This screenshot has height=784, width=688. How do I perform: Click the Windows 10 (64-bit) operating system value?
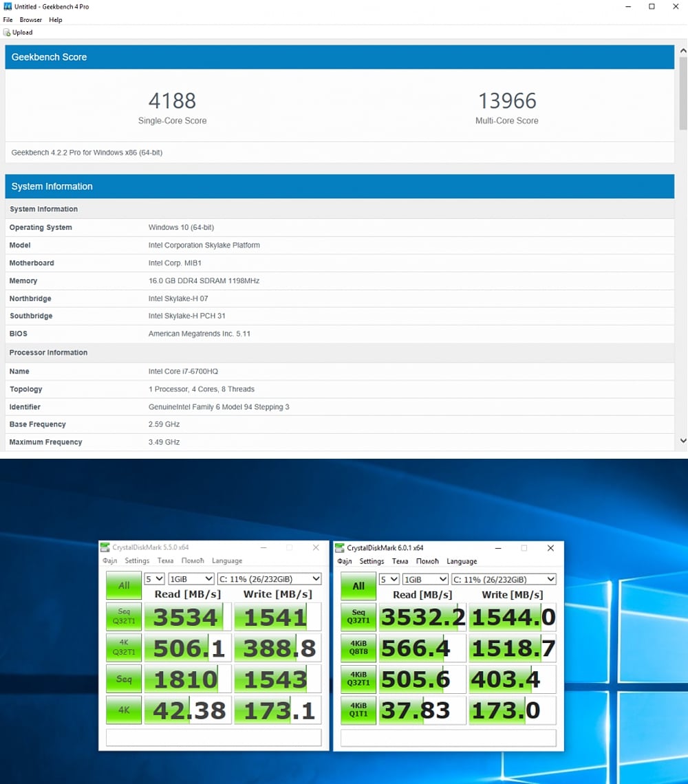(x=181, y=228)
